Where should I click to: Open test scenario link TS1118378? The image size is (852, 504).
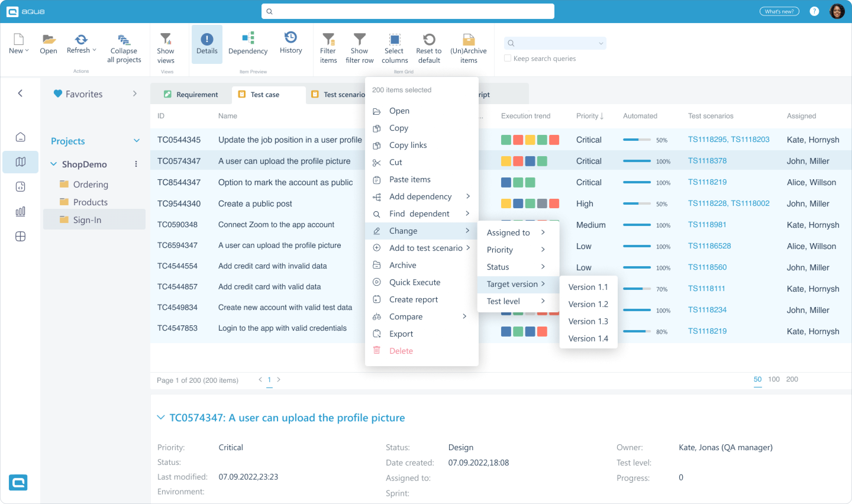click(708, 161)
